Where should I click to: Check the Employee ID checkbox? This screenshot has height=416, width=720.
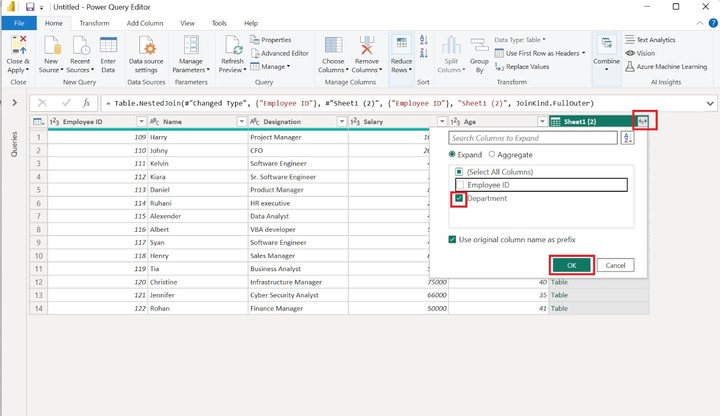tap(459, 185)
